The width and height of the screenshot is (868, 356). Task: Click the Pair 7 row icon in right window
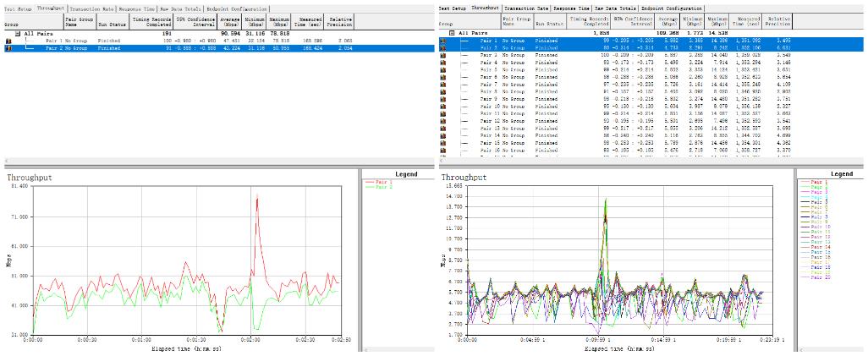(x=442, y=85)
